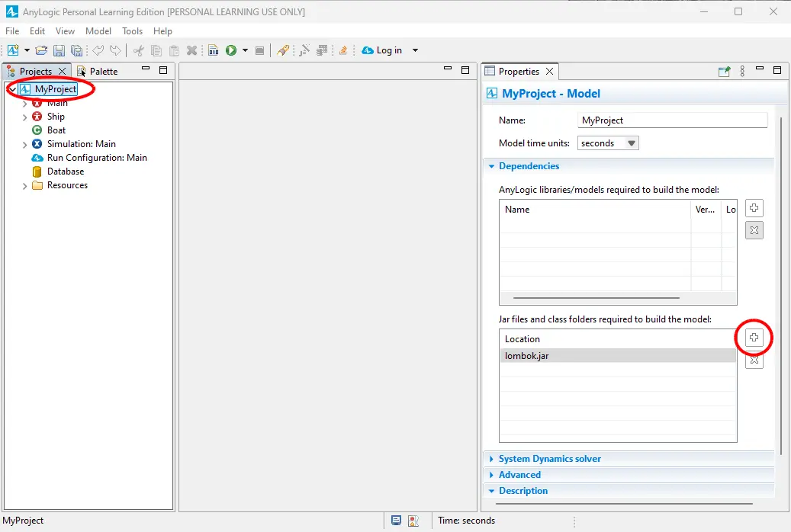Screen dimensions: 791x532
Task: Collapse the MyProject tree node
Action: click(13, 89)
